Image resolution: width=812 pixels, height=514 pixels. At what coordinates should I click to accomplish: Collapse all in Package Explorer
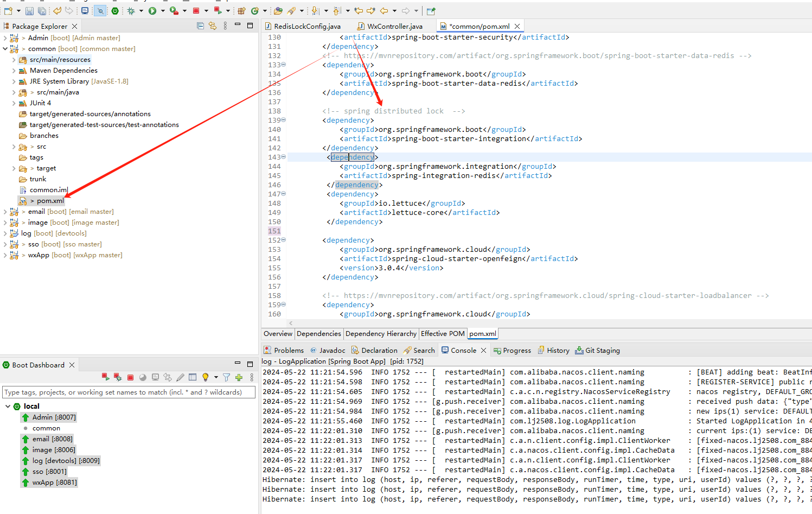(200, 26)
